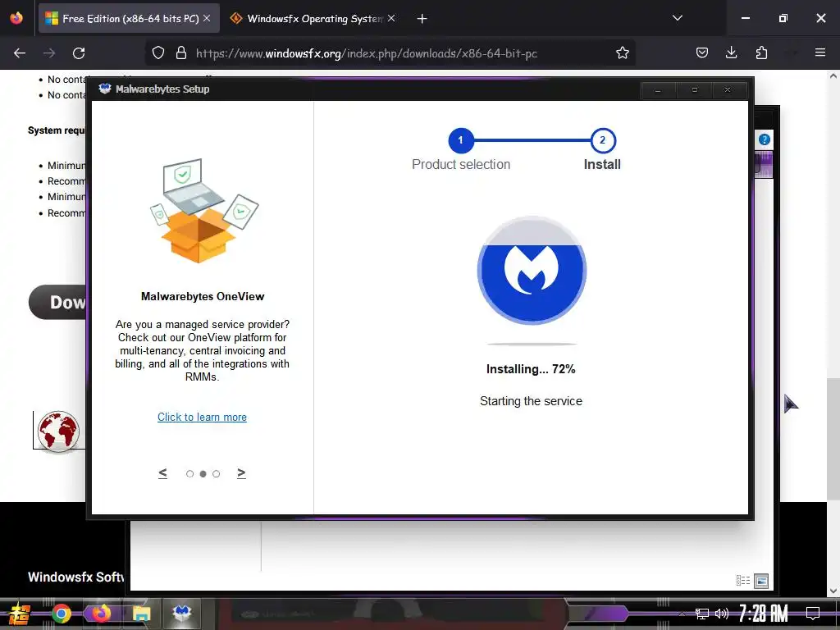
Task: Open Firefox from the taskbar
Action: click(x=100, y=614)
